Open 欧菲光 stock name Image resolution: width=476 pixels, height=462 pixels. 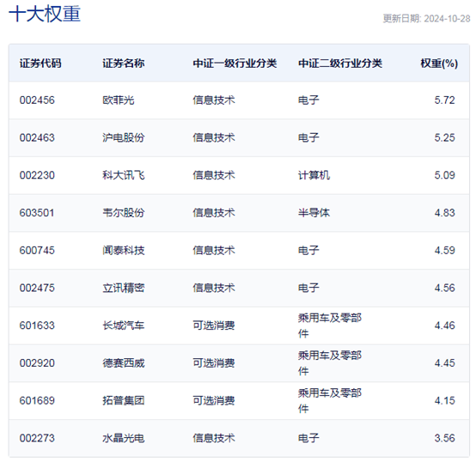click(x=118, y=100)
